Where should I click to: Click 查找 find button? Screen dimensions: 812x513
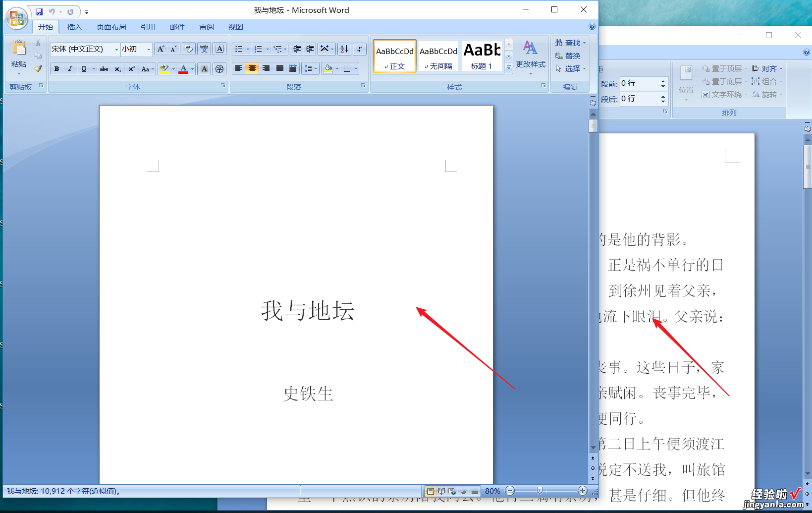[x=570, y=43]
